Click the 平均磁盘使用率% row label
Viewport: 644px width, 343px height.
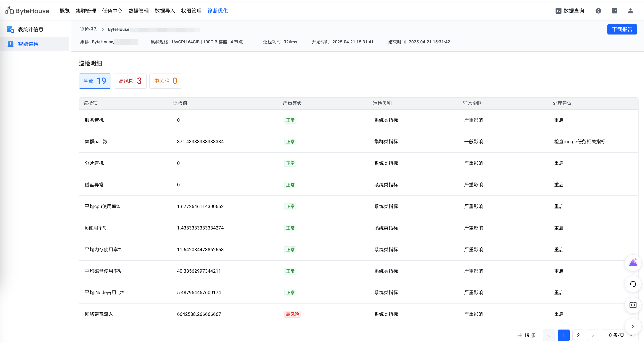103,271
